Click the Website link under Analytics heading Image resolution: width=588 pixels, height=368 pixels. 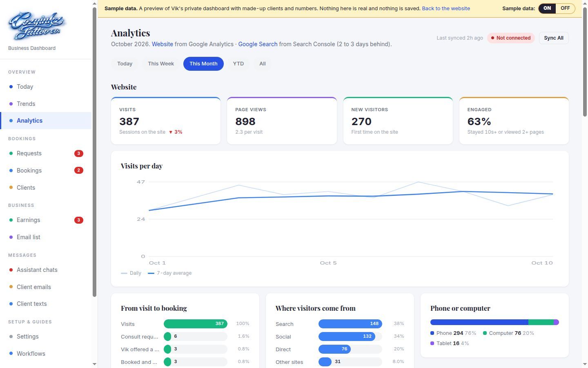[x=163, y=44]
